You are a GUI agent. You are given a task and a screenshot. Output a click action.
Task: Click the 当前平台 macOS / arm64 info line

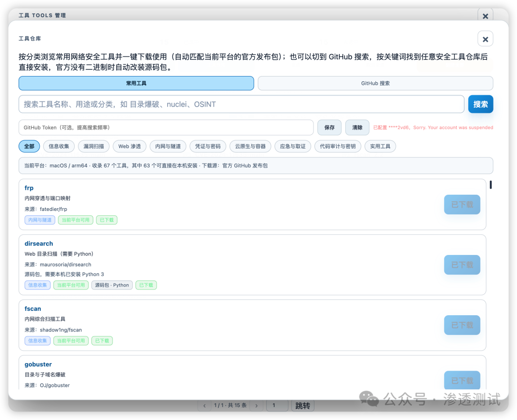point(256,166)
